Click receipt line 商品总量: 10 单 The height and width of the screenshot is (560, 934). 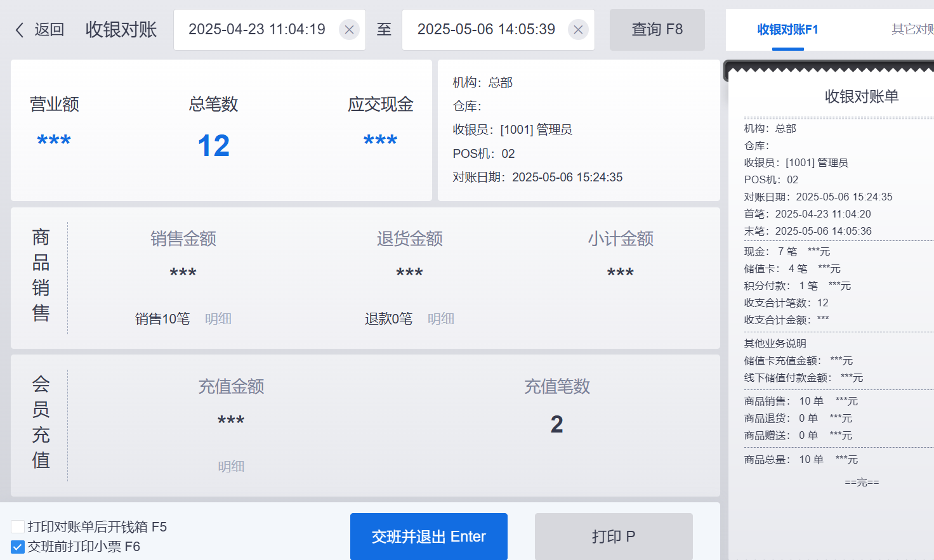801,459
